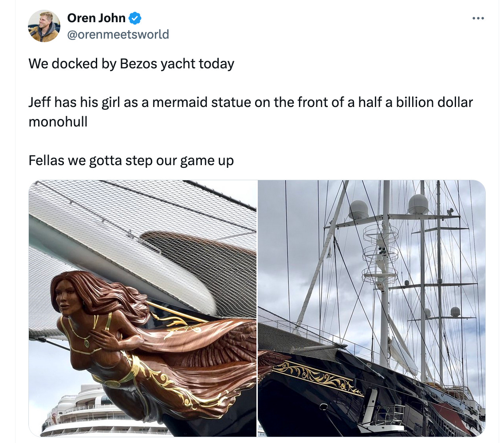Click the mermaid's gold spiral necklace pendant

coord(87,343)
